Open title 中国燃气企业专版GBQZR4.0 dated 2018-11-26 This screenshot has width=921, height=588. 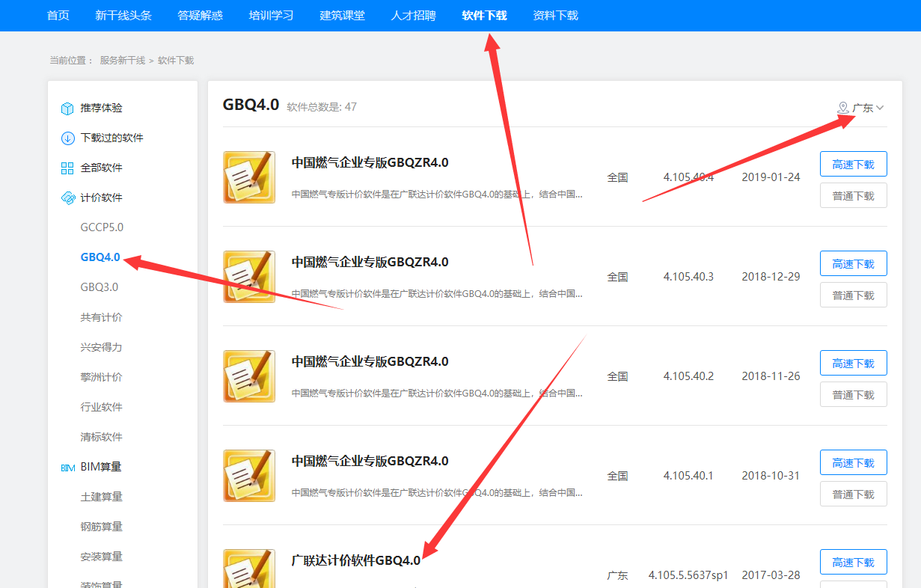tap(370, 361)
